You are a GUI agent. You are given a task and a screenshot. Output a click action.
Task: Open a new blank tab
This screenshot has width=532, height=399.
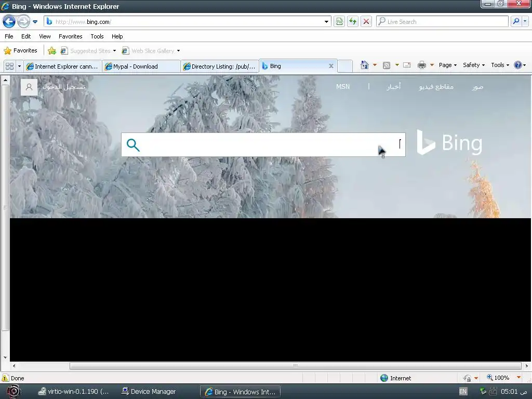(x=345, y=66)
